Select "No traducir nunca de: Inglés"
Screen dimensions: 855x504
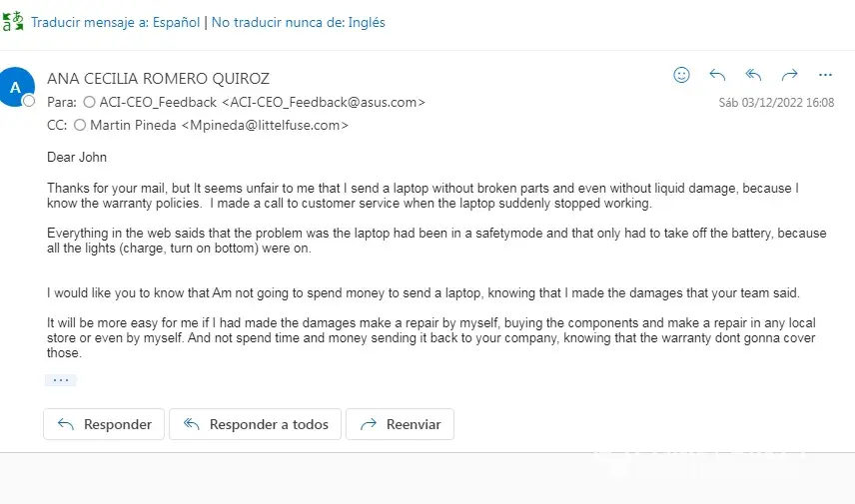[x=298, y=22]
